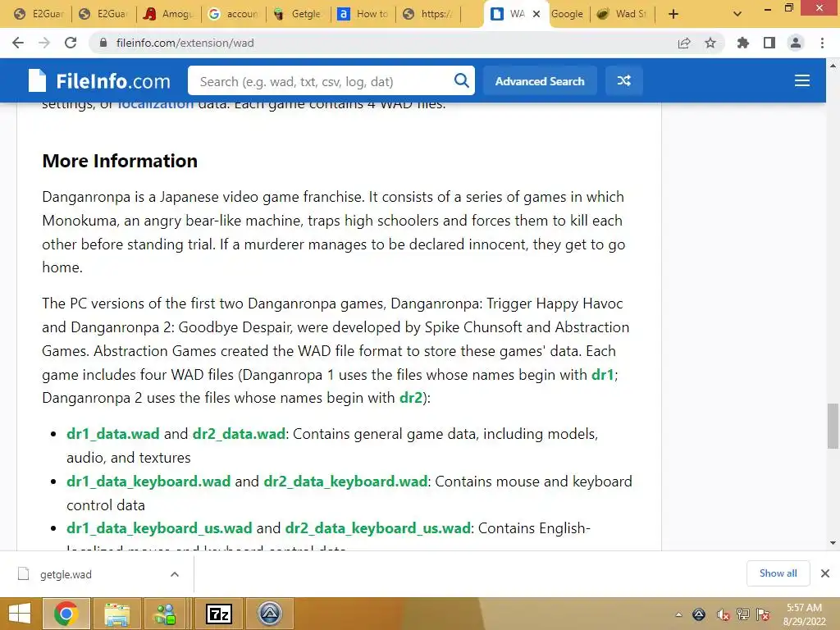This screenshot has height=630, width=840.
Task: Switch to the Google tab
Action: [x=567, y=14]
